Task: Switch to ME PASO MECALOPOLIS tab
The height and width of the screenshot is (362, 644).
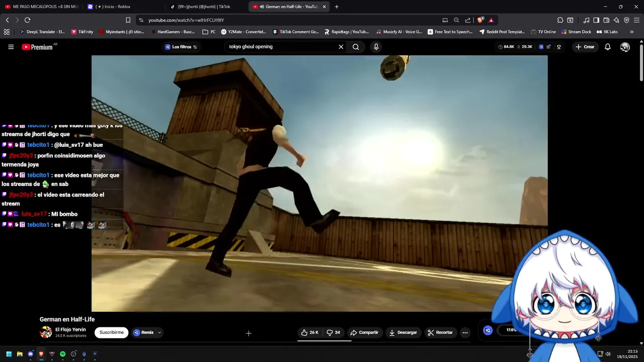Action: click(42, 7)
